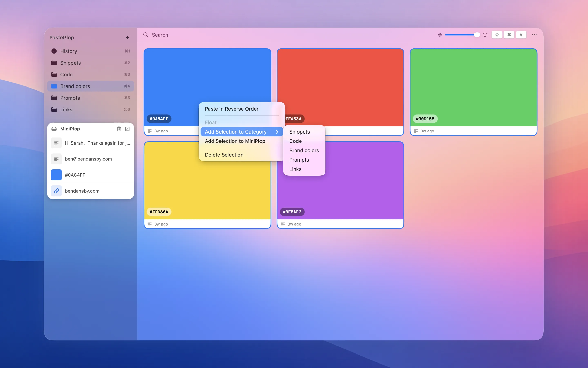
Task: Open History via its clock icon
Action: point(54,51)
